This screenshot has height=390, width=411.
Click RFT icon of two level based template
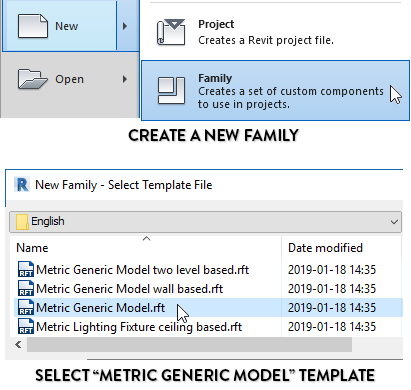pyautogui.click(x=26, y=269)
